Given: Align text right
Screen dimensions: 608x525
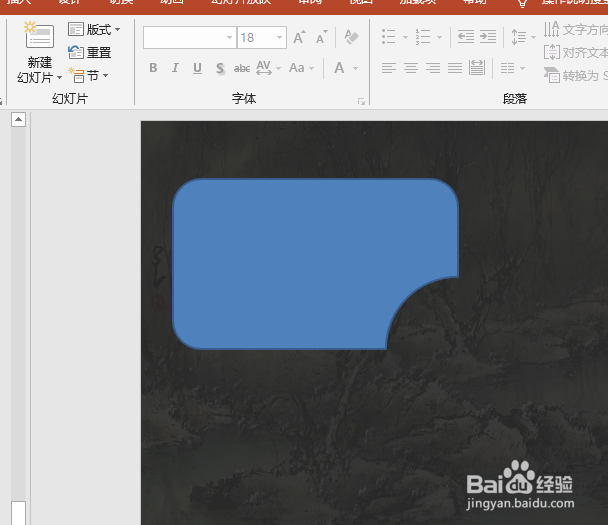Looking at the screenshot, I should click(433, 68).
